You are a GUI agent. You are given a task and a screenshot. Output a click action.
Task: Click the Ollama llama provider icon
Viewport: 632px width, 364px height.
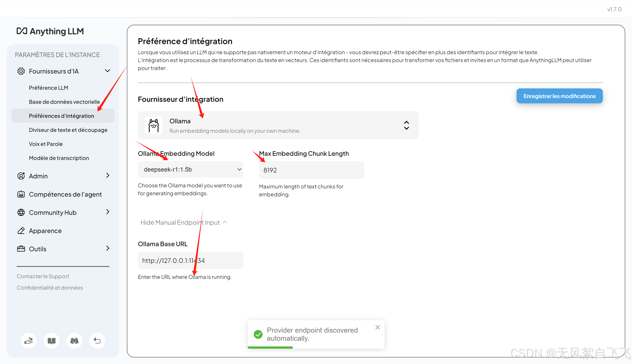154,126
